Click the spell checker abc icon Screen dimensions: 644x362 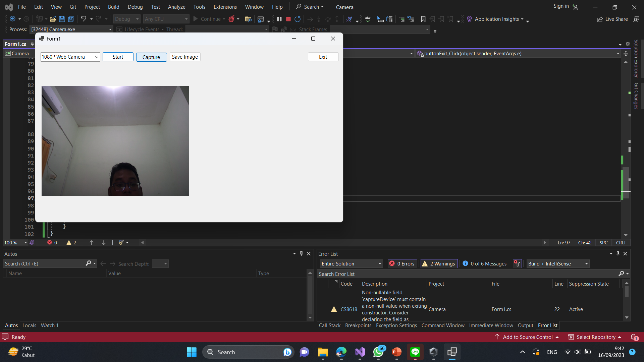[x=368, y=19]
